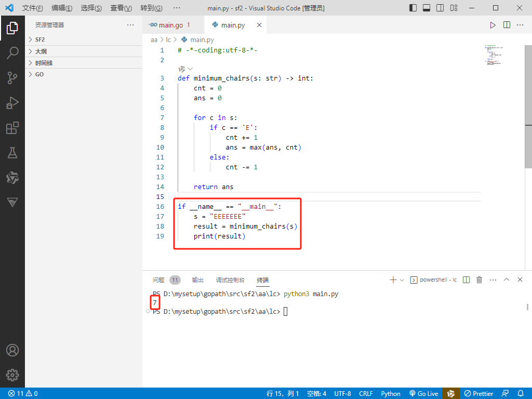This screenshot has width=532, height=399.
Task: Change end of line sequence CRLF
Action: click(x=366, y=394)
